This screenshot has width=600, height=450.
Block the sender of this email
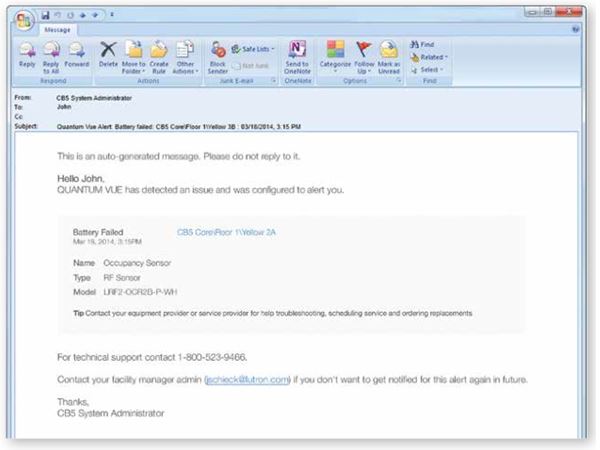click(x=218, y=58)
